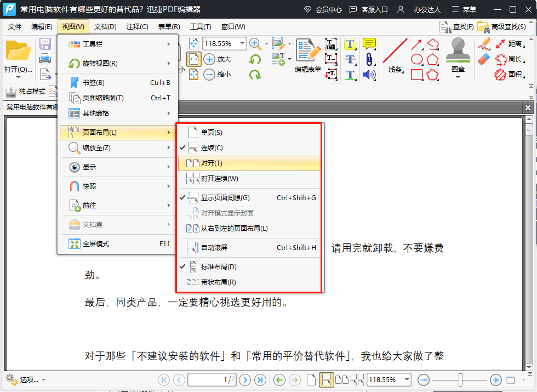
Task: Click the Save floppy disk icon
Action: pyautogui.click(x=45, y=44)
